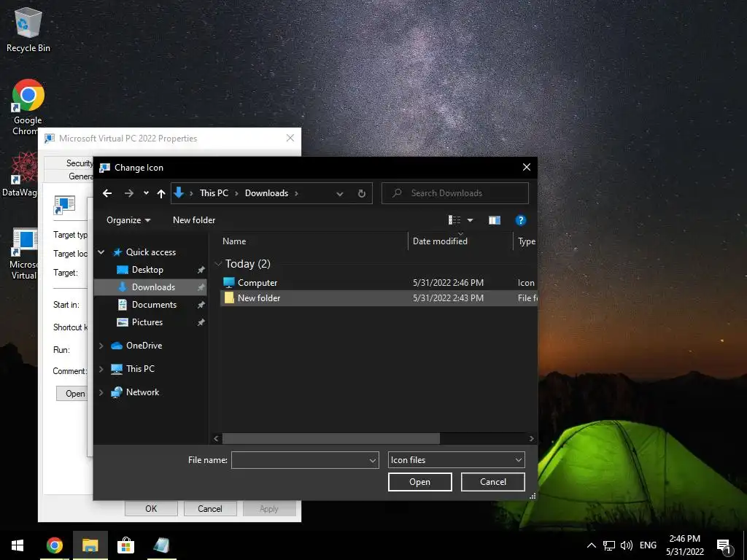Screen dimensions: 747x560
Task: Sort by the Type column header
Action: click(525, 241)
